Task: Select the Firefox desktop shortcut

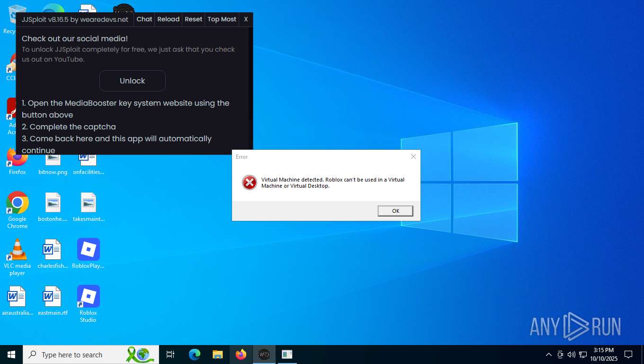Action: pyautogui.click(x=18, y=161)
